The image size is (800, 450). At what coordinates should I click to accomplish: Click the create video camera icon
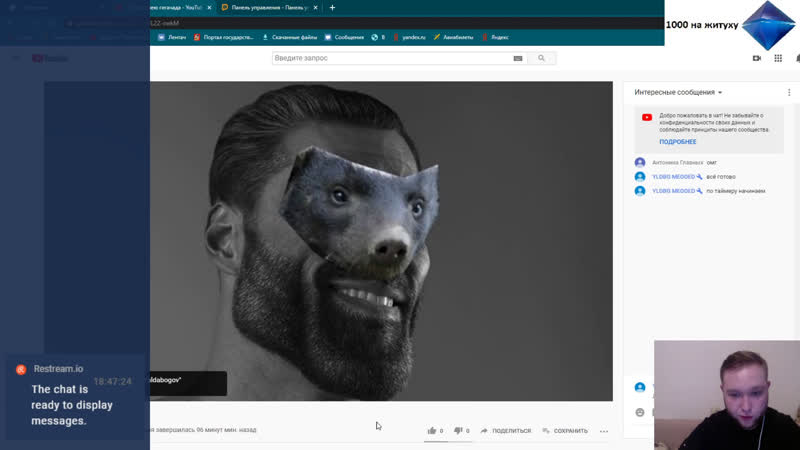pos(756,58)
